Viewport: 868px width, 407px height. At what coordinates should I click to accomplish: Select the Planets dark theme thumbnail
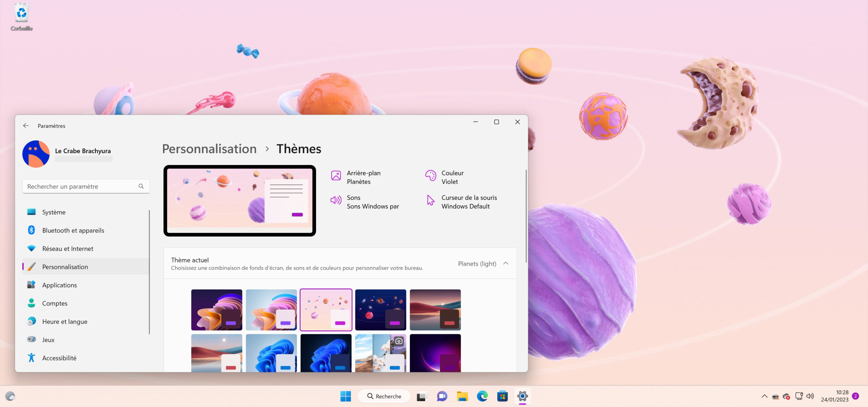coord(380,310)
